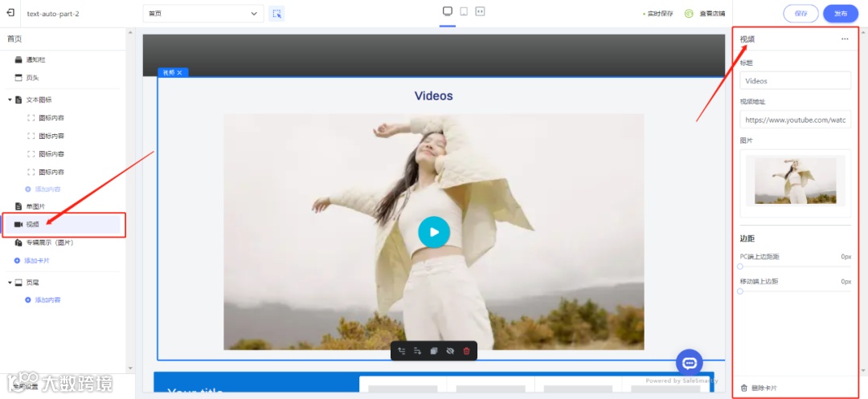
Task: Adjust the 移动端上边距 slider handle
Action: coord(740,291)
